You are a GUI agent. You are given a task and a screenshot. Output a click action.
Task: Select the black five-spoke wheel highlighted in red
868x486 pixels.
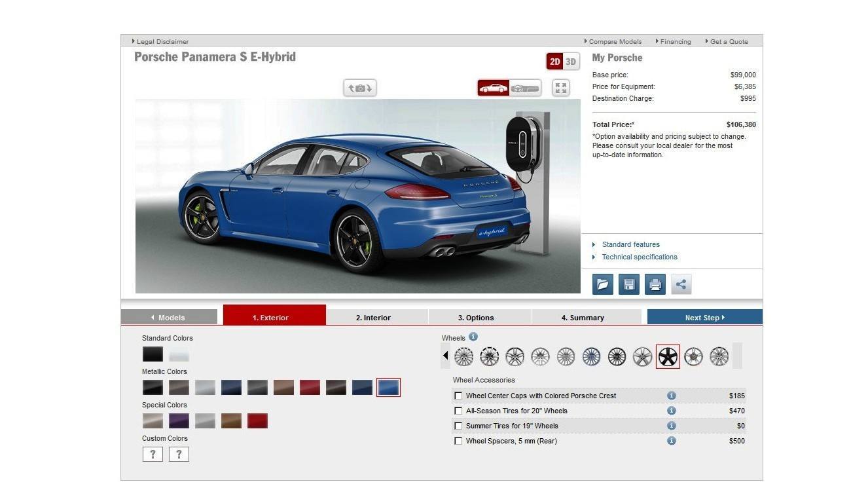pos(668,356)
